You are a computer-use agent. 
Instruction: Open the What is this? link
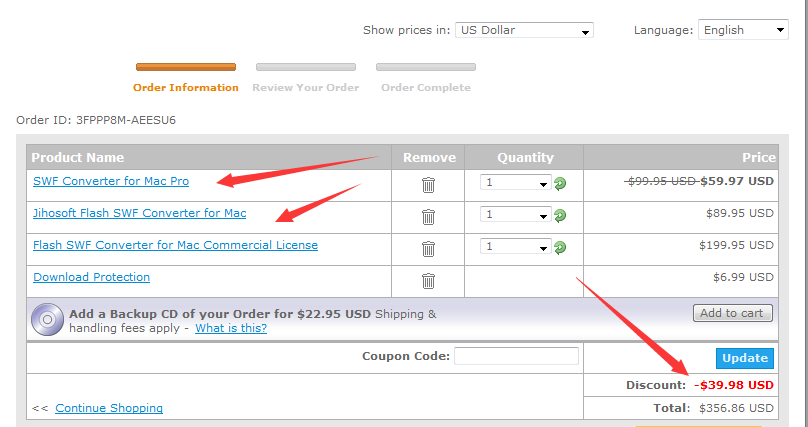click(231, 328)
